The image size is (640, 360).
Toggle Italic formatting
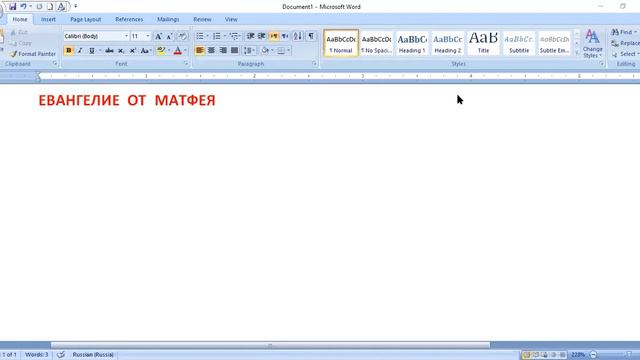[80, 51]
